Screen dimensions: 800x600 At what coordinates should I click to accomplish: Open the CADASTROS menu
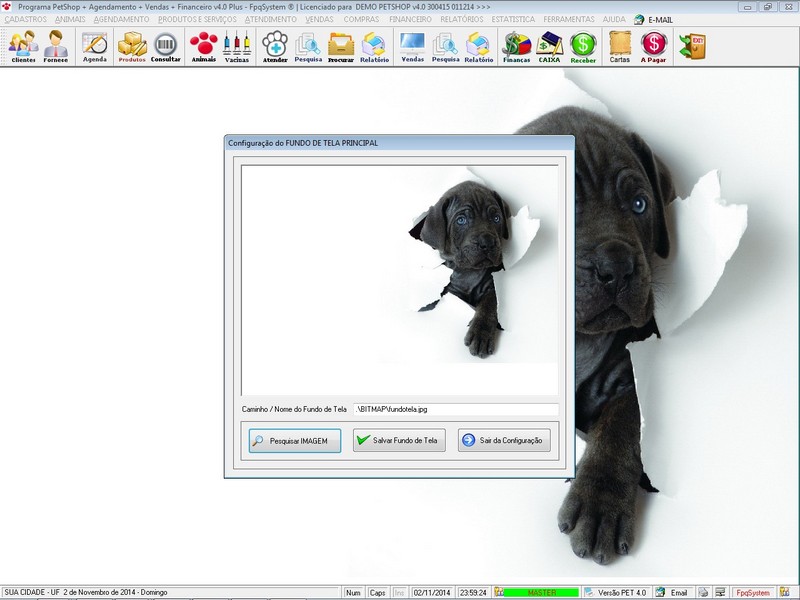pos(25,19)
